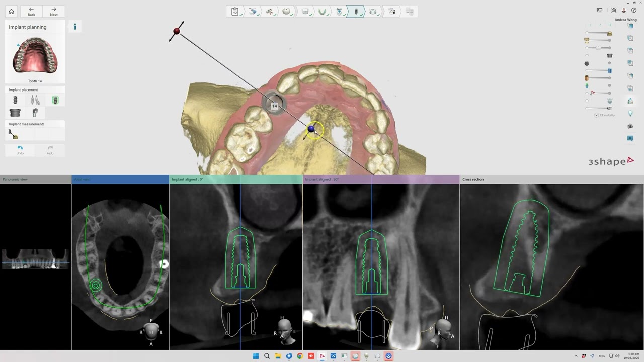Select the fourth view cube orientation
Image resolution: width=644 pixels, height=362 pixels.
click(630, 63)
